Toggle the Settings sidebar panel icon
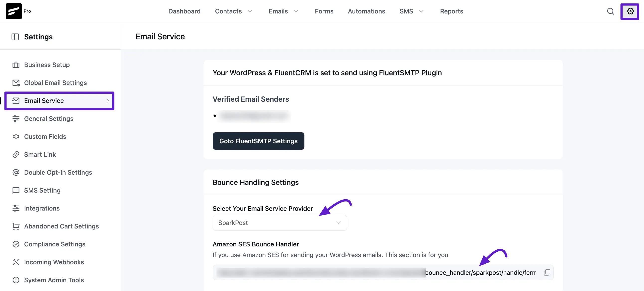 15,37
